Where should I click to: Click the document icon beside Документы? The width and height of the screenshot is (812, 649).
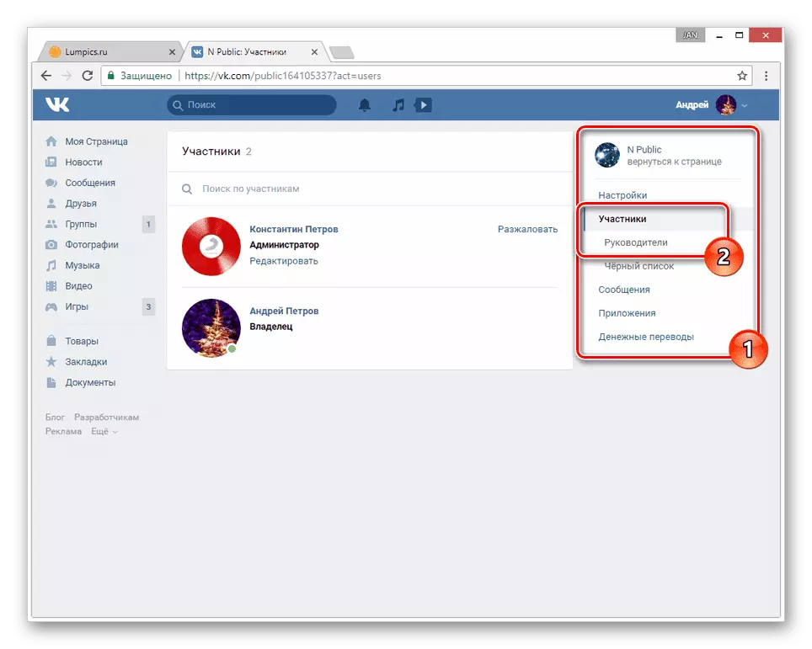pos(51,382)
